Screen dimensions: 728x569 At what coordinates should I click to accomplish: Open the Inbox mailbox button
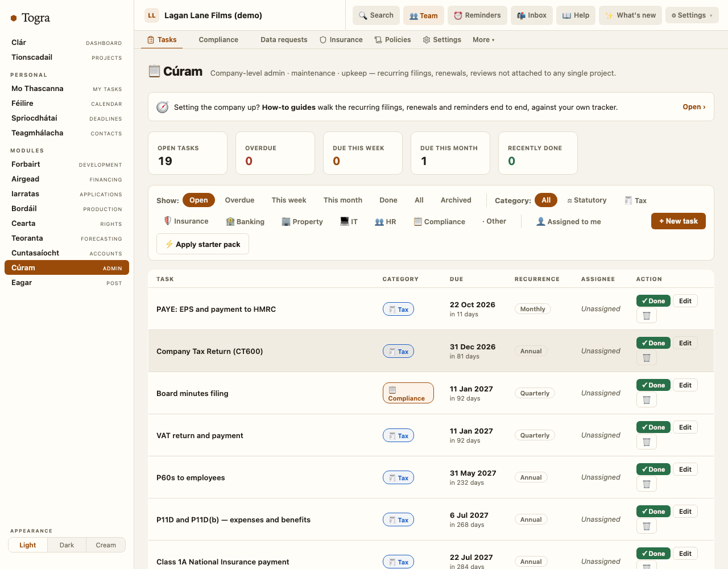pyautogui.click(x=531, y=15)
